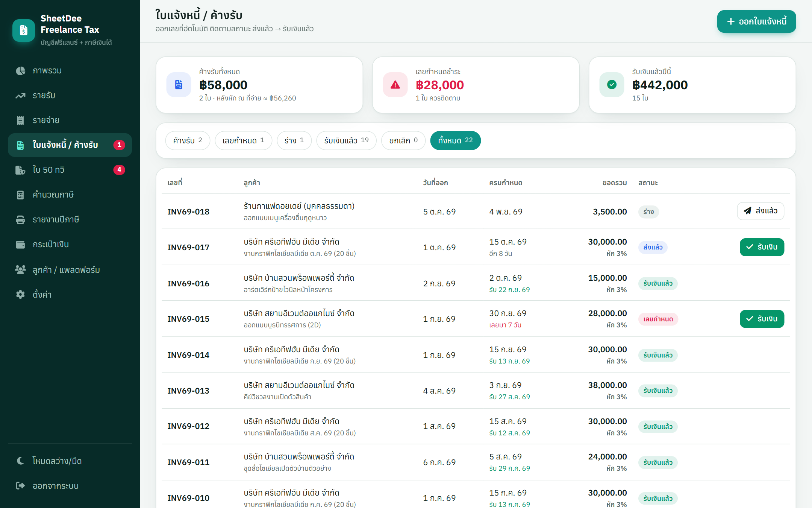This screenshot has width=812, height=508.
Task: Click รับ 12 ส.ค. 69 date on INV69-012
Action: coord(509,433)
